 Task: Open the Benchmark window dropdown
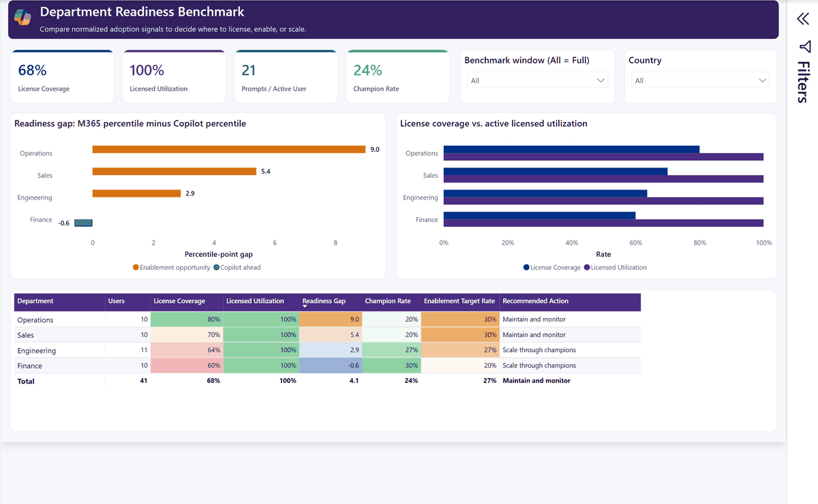(537, 80)
